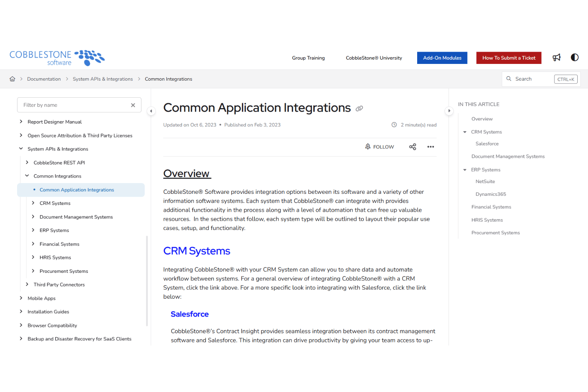The width and height of the screenshot is (588, 392).
Task: Jump to Procurement Systems in article outline
Action: coord(495,233)
